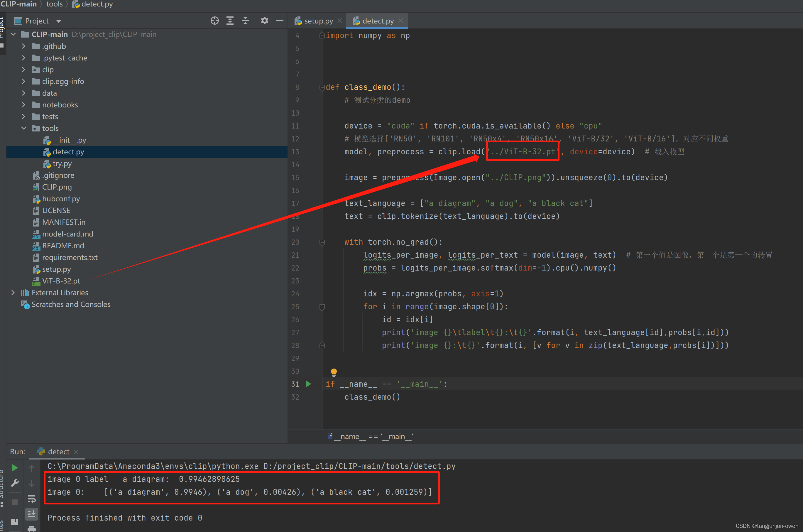Expand External Libraries node
The height and width of the screenshot is (532, 803).
click(x=13, y=293)
